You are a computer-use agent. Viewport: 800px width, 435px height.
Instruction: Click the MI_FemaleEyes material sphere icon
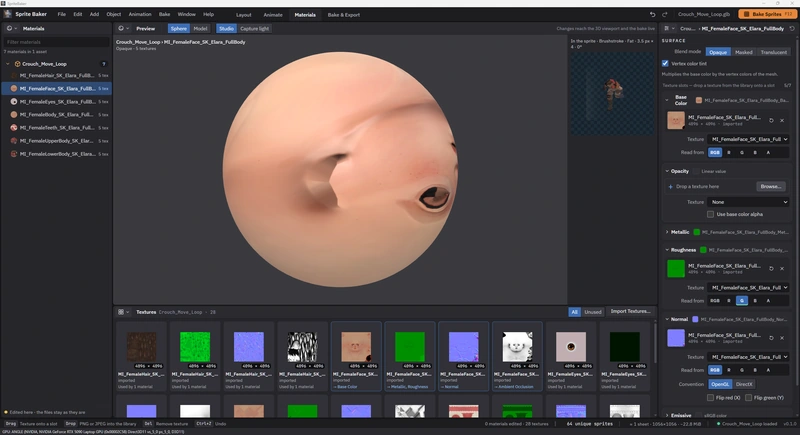pyautogui.click(x=14, y=101)
